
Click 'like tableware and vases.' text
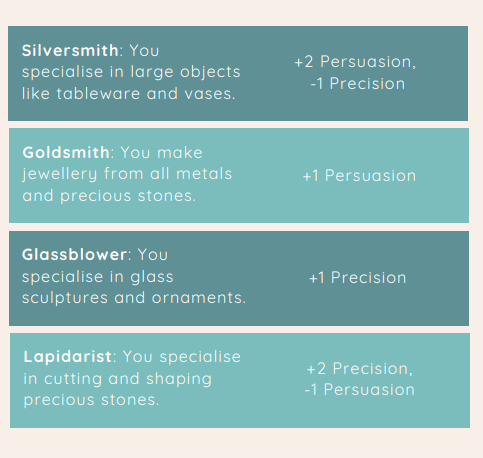[128, 94]
